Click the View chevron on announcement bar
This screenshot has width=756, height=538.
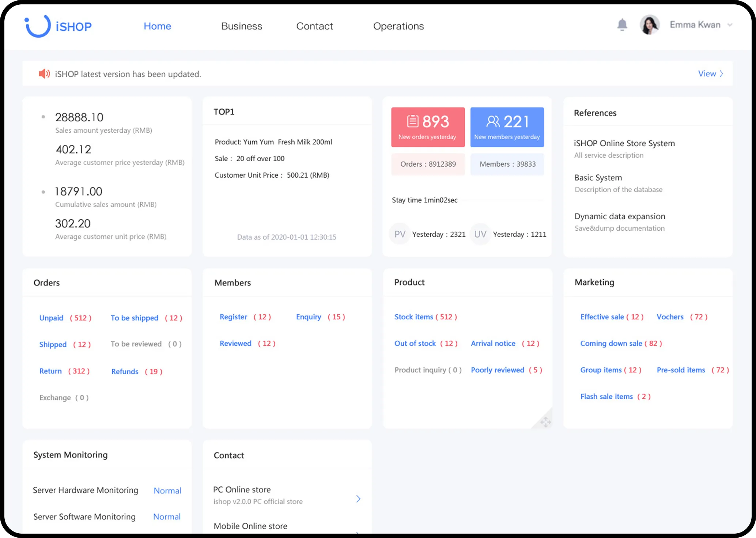pos(721,74)
